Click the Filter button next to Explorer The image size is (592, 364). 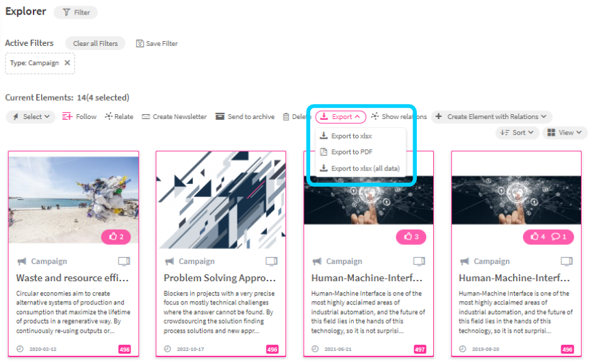click(x=75, y=12)
